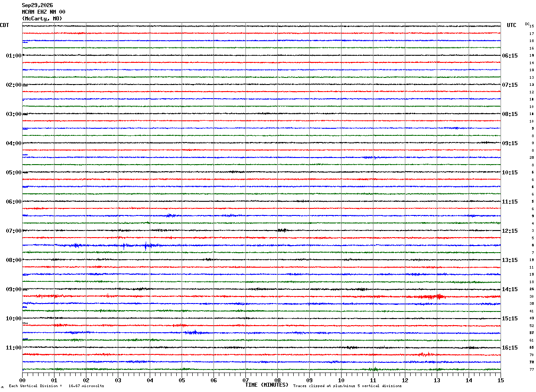Click the 01:00 CDT time label
Viewport: 536px width, 392px height.
[13, 56]
